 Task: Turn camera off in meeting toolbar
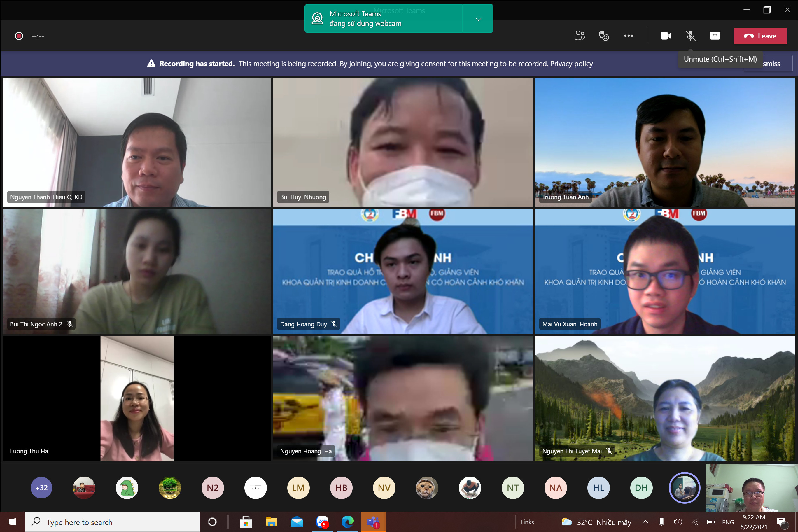pos(666,36)
